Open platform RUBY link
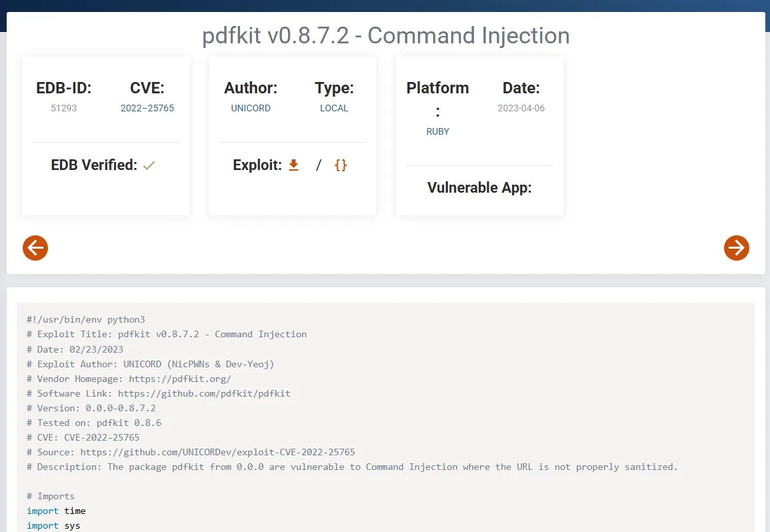This screenshot has height=532, width=770. click(437, 131)
